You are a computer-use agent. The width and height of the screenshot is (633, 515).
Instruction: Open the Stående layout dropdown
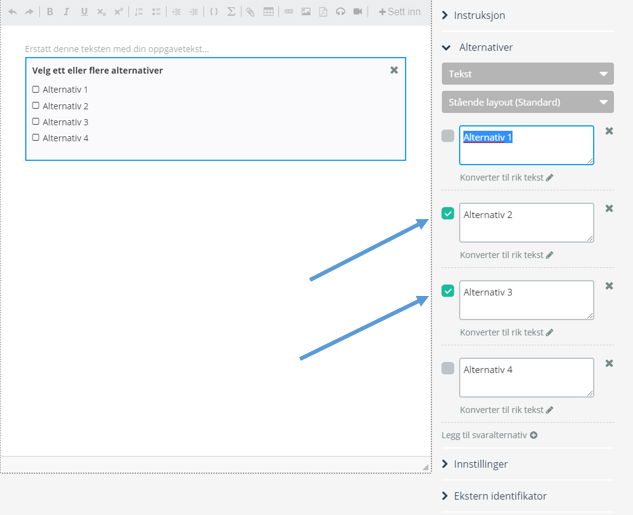click(x=528, y=102)
